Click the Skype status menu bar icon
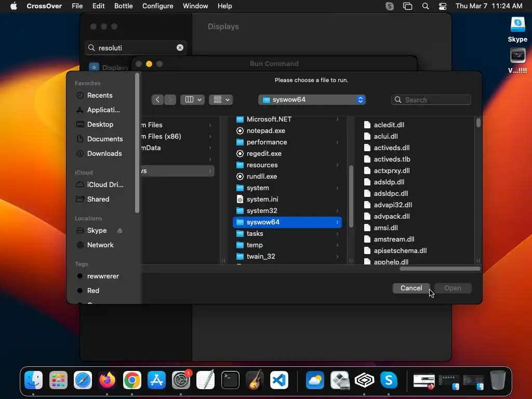Image resolution: width=532 pixels, height=399 pixels. coord(390,6)
